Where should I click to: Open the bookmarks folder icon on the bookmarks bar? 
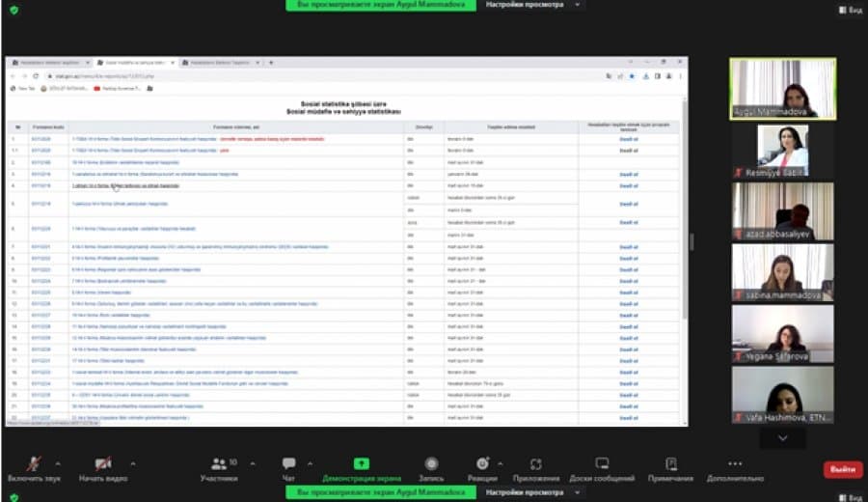(x=150, y=89)
